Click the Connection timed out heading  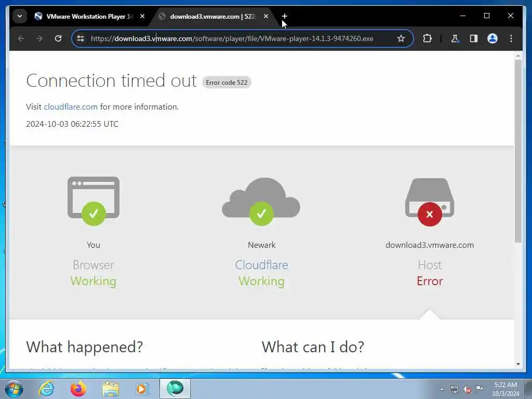pyautogui.click(x=111, y=81)
